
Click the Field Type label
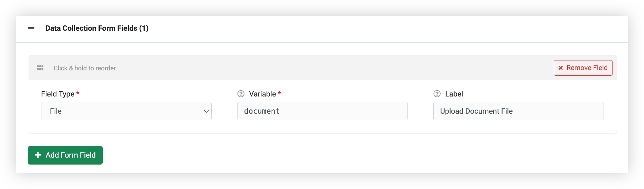click(58, 94)
